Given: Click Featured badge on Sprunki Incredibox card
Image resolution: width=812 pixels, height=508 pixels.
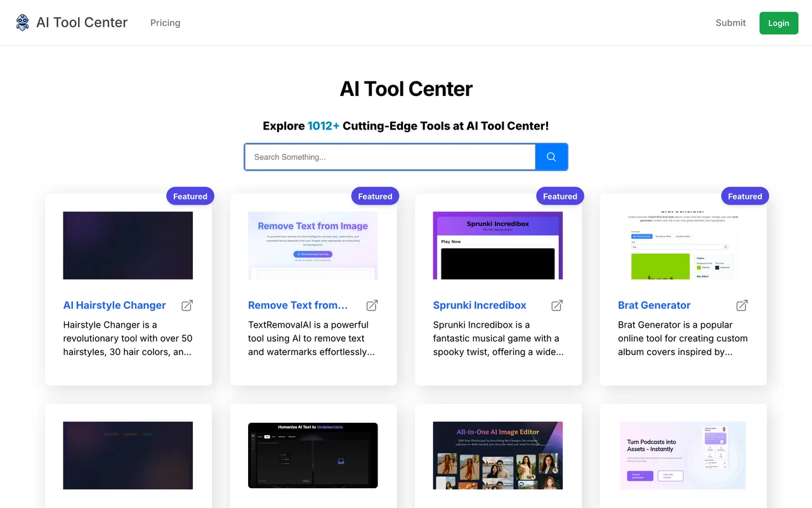Looking at the screenshot, I should (560, 196).
